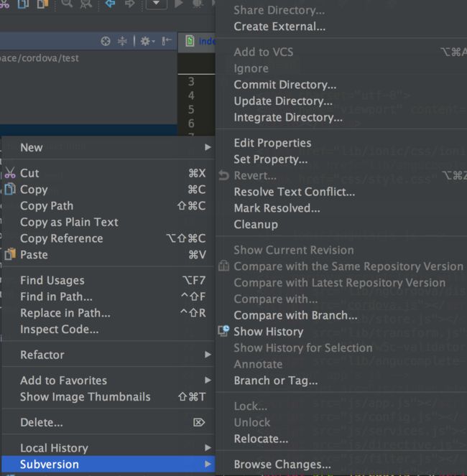
Task: Click the Forward arrow navigation icon
Action: pos(130,4)
